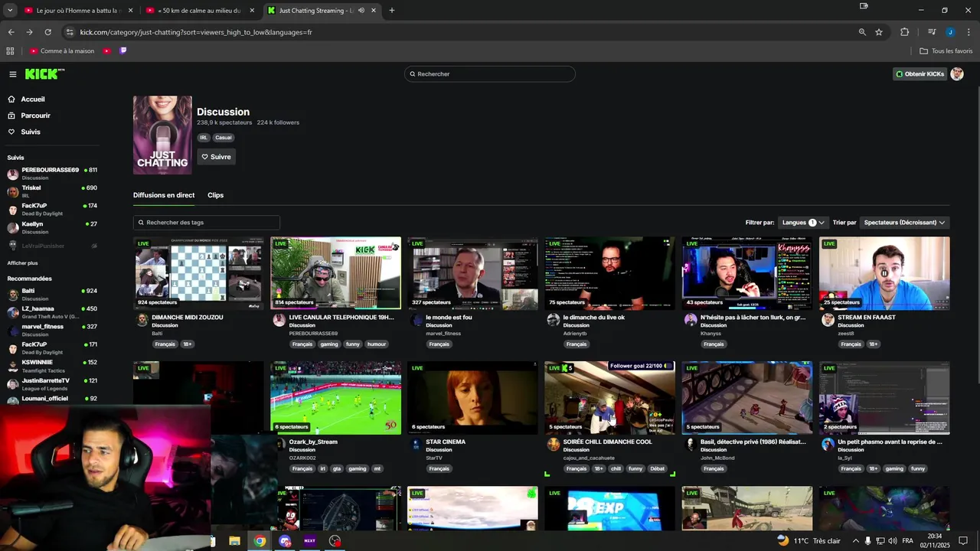
Task: Click the StarTV channel avatar icon
Action: point(416,445)
